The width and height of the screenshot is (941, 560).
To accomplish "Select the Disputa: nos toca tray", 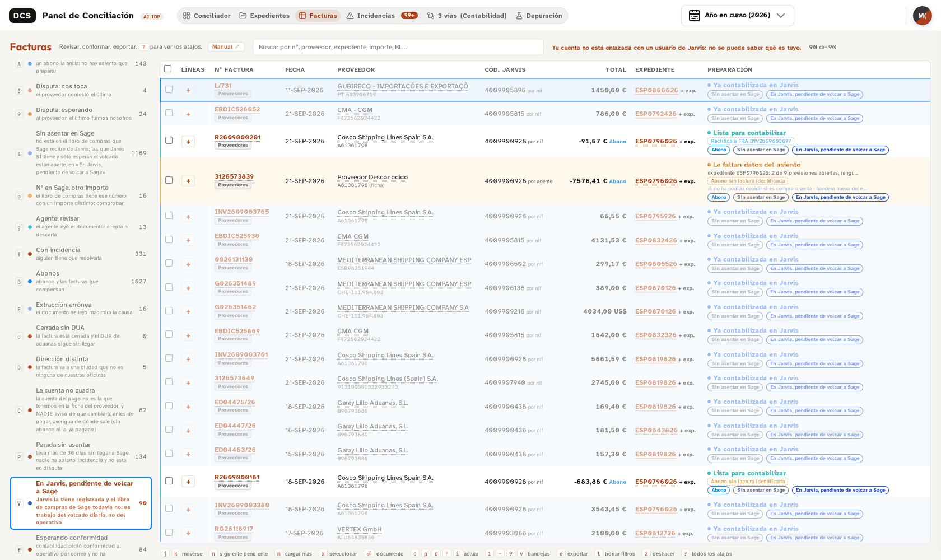I will coord(81,90).
